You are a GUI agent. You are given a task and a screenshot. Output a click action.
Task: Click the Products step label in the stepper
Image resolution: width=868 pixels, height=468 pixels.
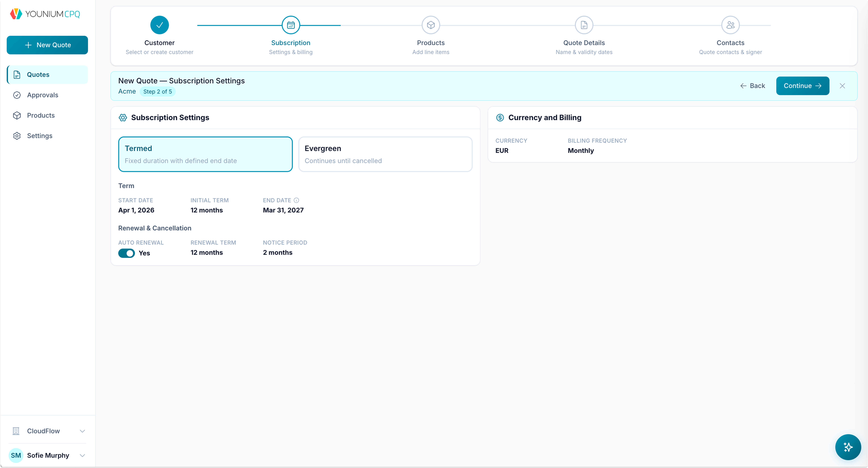coord(431,43)
